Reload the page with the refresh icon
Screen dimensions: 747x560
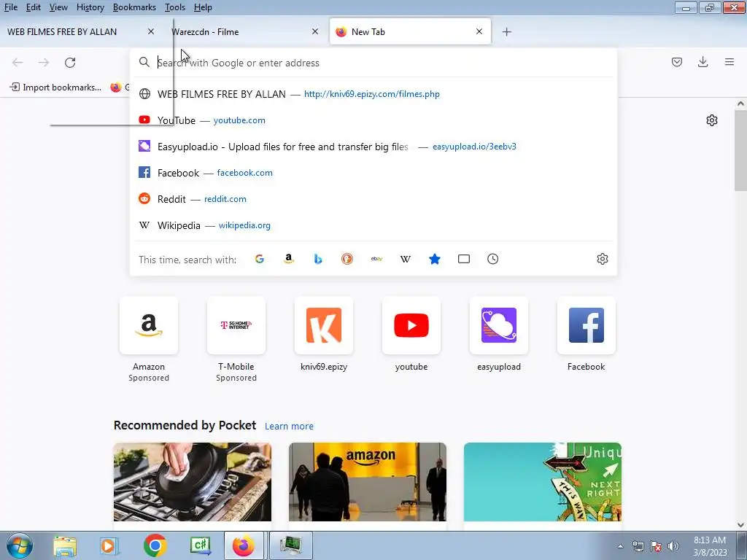70,63
